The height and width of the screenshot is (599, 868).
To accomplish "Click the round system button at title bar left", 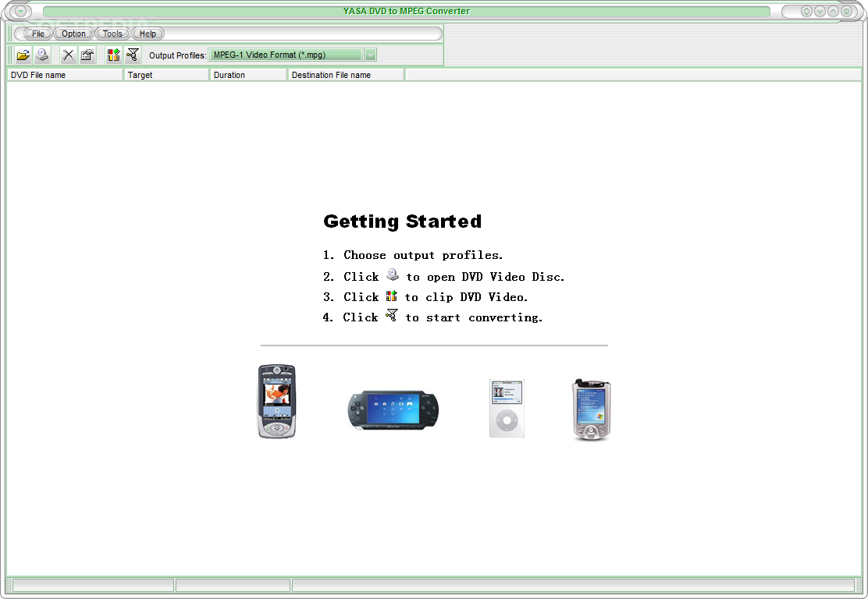I will point(20,11).
